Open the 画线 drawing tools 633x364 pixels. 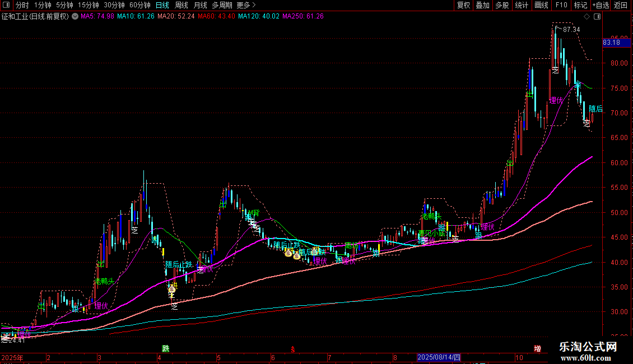[x=542, y=5]
